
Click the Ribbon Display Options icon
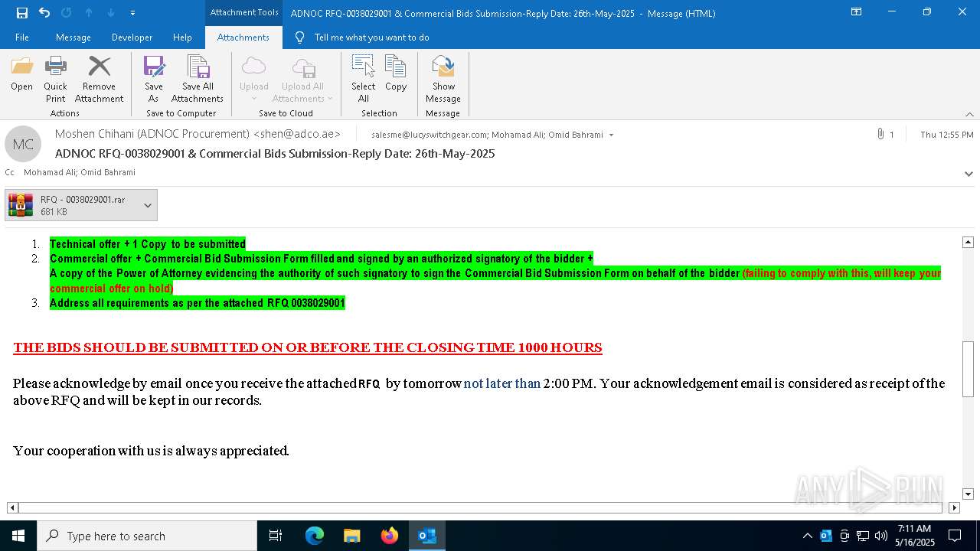[x=857, y=12]
